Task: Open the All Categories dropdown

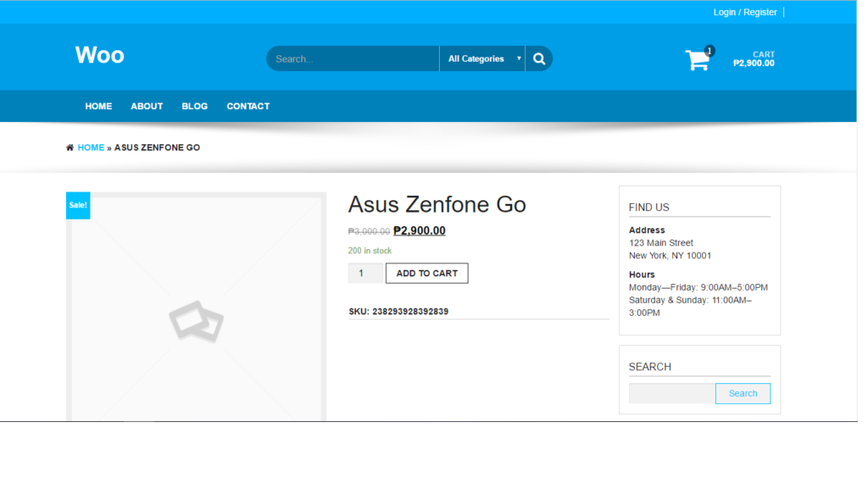Action: pyautogui.click(x=481, y=58)
